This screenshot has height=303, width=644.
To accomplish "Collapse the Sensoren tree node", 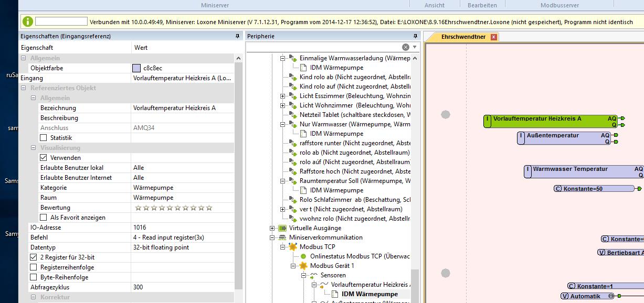I will [303, 275].
